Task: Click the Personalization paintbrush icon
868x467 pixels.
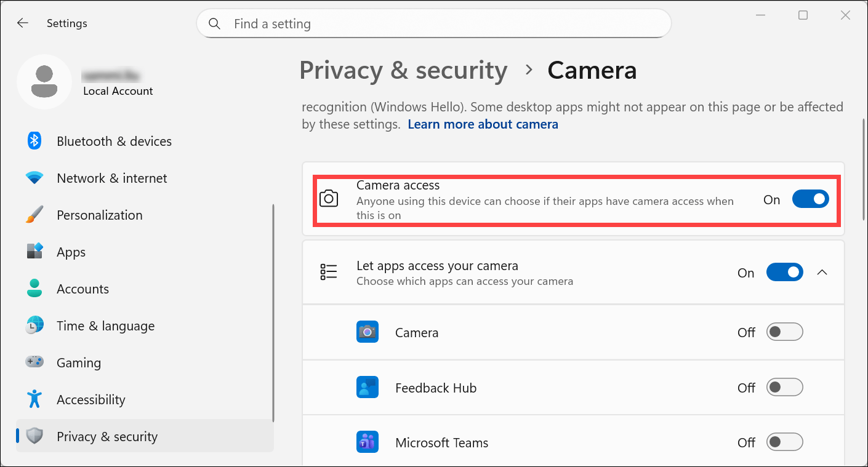Action: [34, 215]
